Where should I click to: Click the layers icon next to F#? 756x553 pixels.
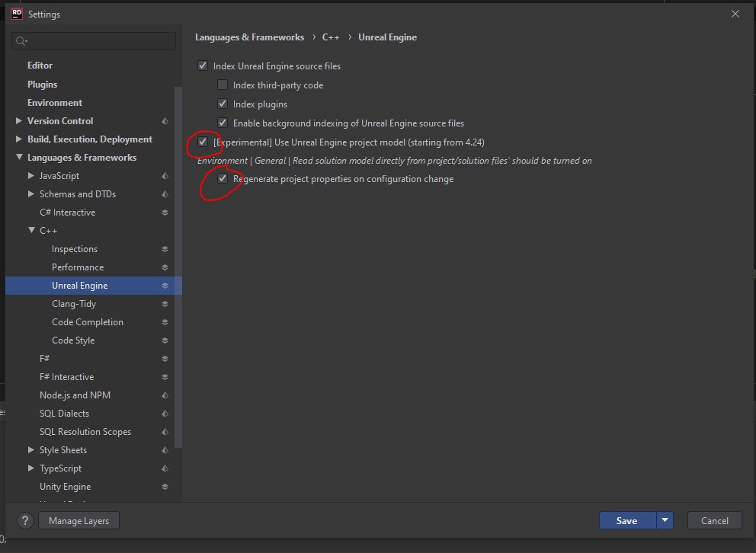click(x=165, y=359)
